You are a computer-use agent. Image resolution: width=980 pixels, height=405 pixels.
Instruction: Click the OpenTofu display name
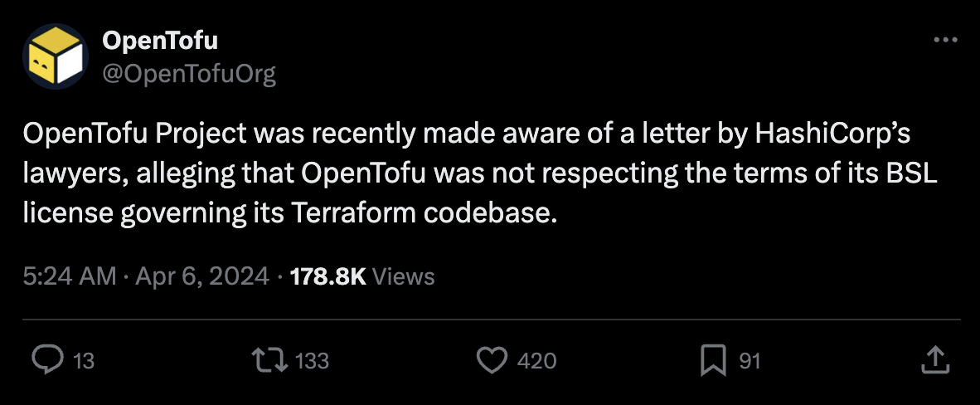(x=160, y=40)
